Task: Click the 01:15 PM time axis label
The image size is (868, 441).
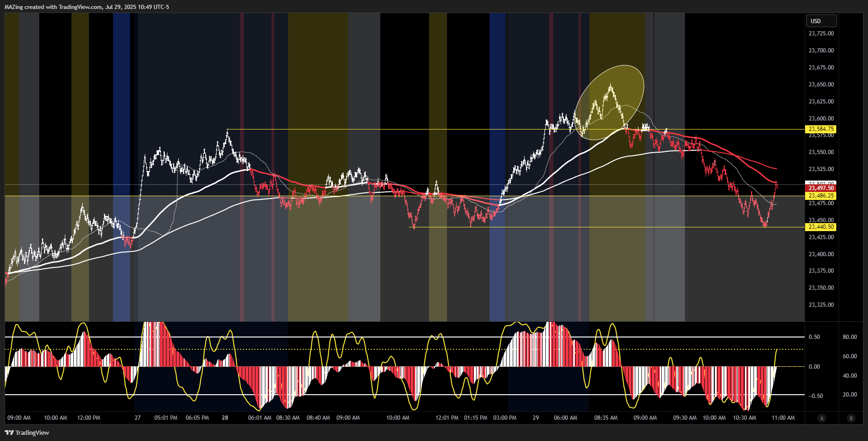Action: 475,418
